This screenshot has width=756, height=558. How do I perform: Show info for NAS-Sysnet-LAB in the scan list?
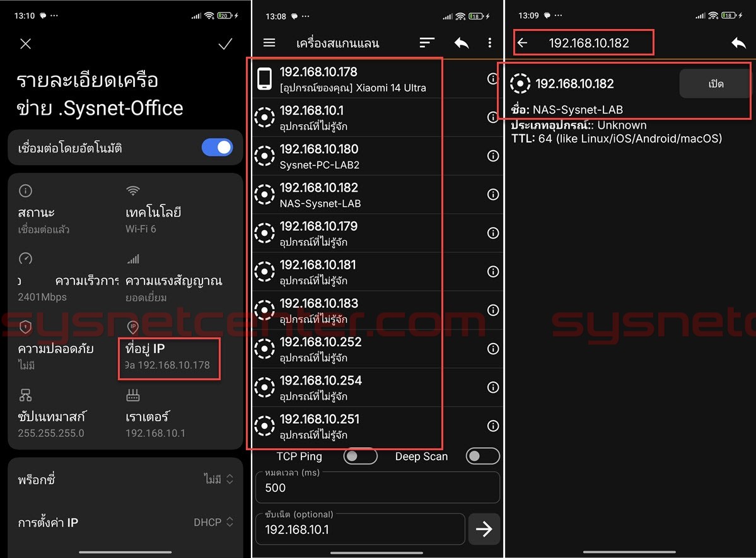point(492,194)
